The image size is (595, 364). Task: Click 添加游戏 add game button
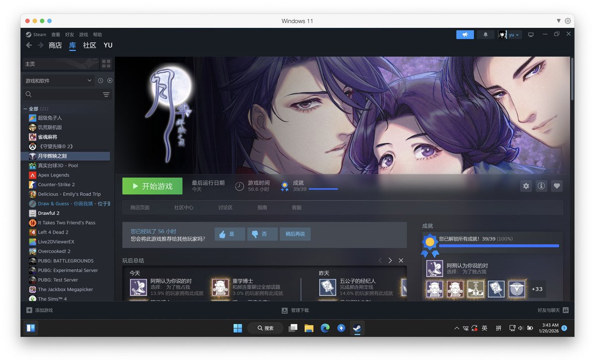point(39,310)
